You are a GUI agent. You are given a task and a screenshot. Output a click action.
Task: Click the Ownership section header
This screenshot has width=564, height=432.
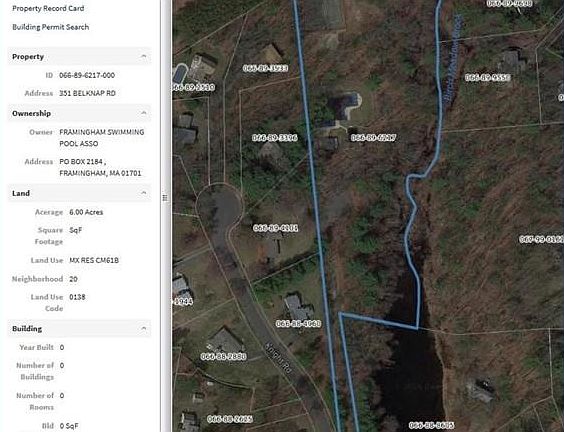click(79, 113)
